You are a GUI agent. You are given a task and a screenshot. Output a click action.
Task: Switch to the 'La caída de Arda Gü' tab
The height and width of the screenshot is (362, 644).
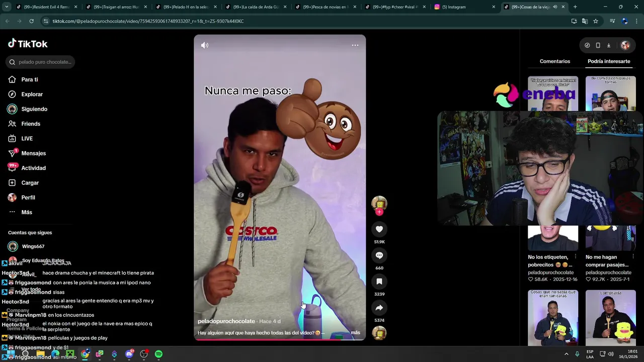(x=256, y=7)
